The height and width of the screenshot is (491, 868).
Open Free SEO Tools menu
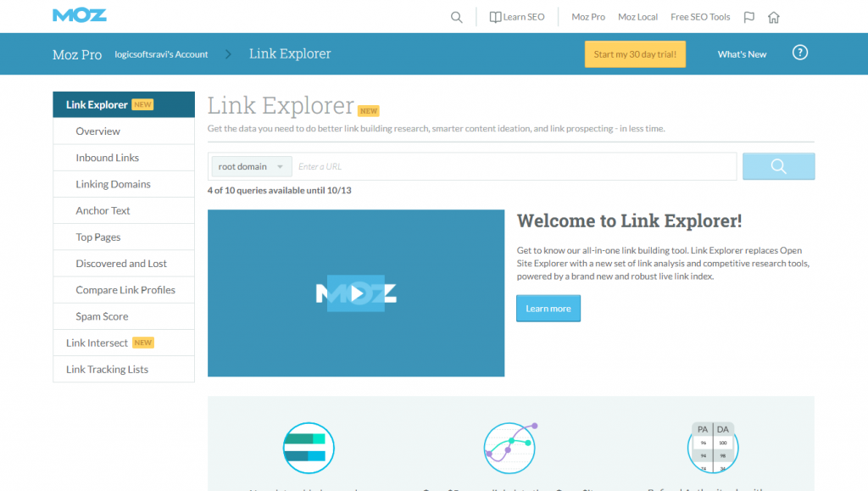click(x=699, y=17)
